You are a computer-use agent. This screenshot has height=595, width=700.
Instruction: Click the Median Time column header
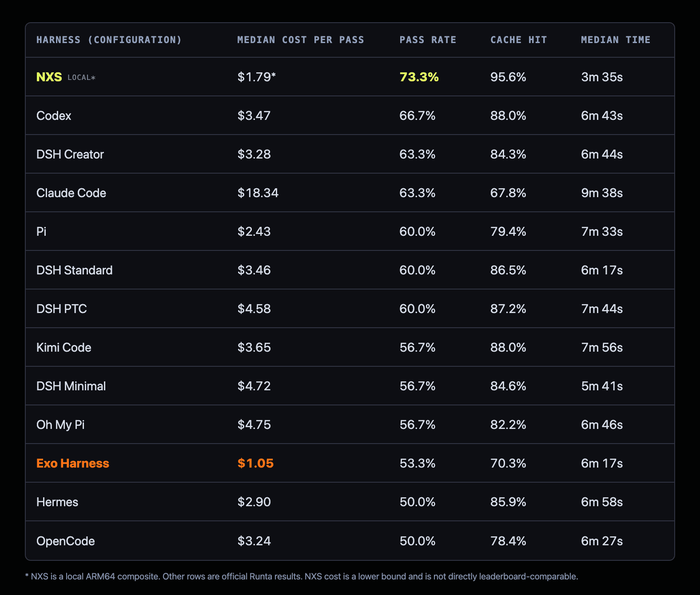click(616, 40)
